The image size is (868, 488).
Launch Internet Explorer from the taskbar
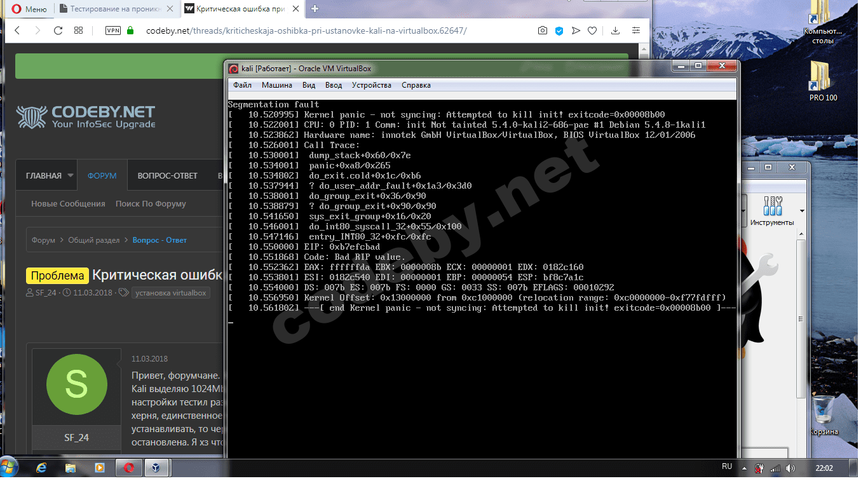(x=42, y=468)
